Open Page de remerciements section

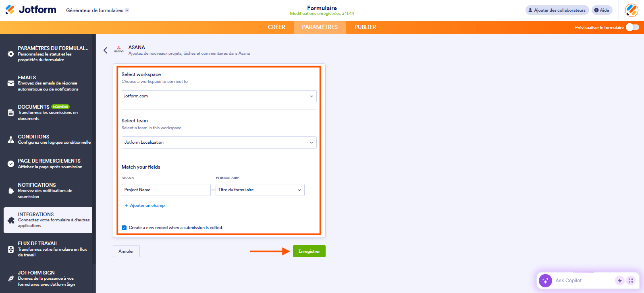tap(48, 164)
